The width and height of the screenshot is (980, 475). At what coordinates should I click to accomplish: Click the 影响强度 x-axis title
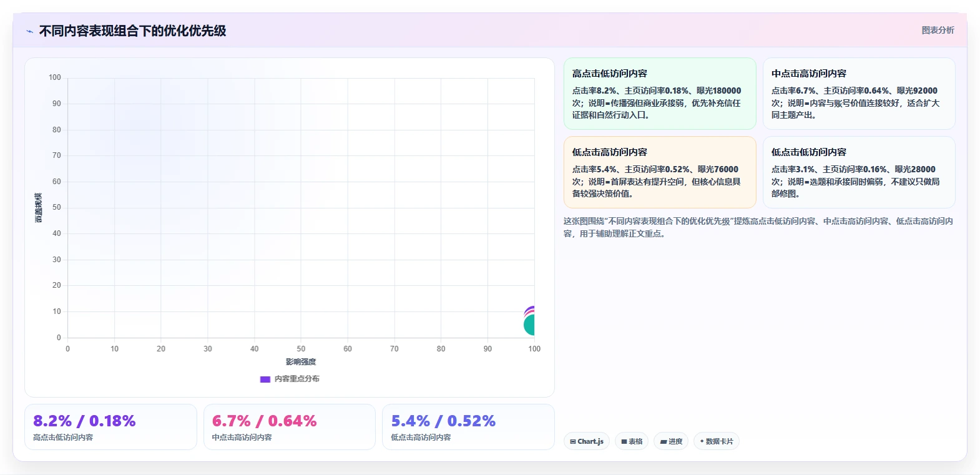301,362
